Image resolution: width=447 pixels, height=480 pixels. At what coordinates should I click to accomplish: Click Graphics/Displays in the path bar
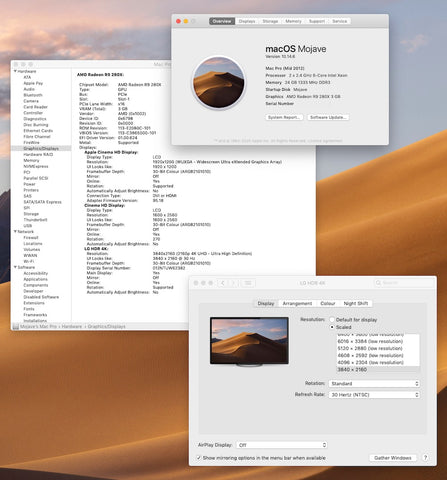tap(107, 326)
